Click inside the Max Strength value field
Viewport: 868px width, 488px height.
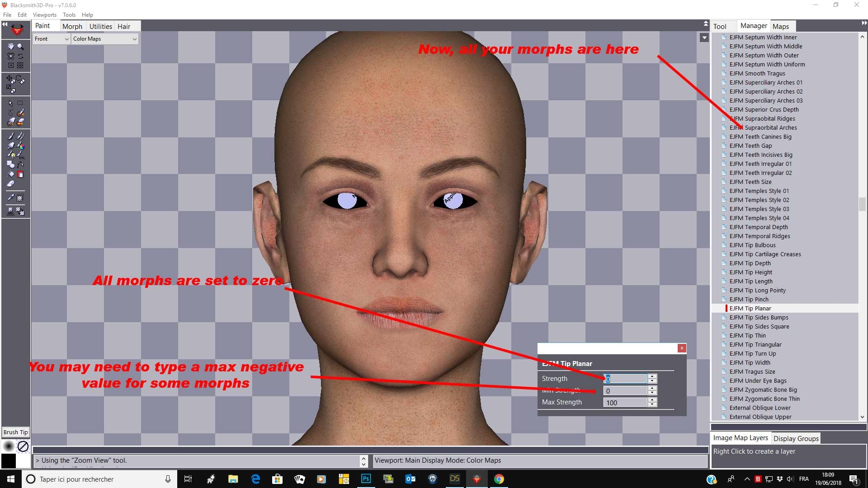625,402
